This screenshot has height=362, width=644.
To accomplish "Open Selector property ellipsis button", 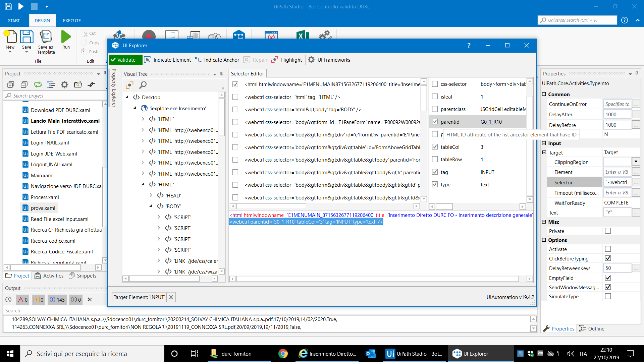I will coord(636,183).
